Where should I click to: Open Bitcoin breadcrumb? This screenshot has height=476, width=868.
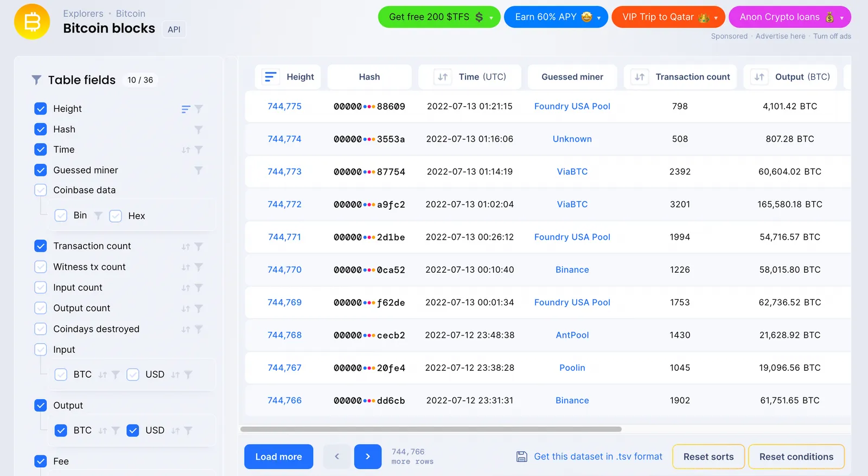click(x=131, y=14)
